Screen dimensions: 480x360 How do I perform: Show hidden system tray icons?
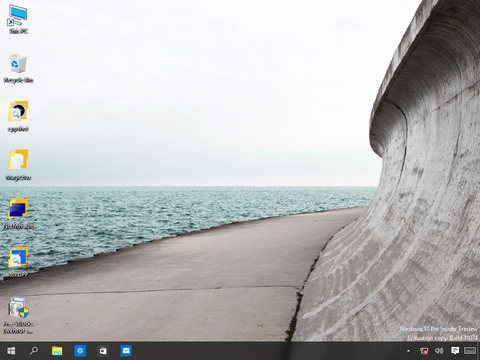tap(408, 351)
